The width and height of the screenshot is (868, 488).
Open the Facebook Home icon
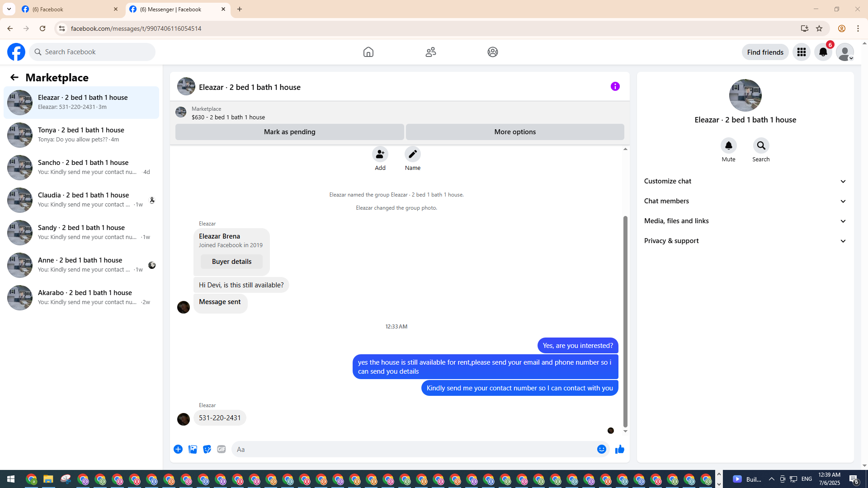(x=368, y=52)
